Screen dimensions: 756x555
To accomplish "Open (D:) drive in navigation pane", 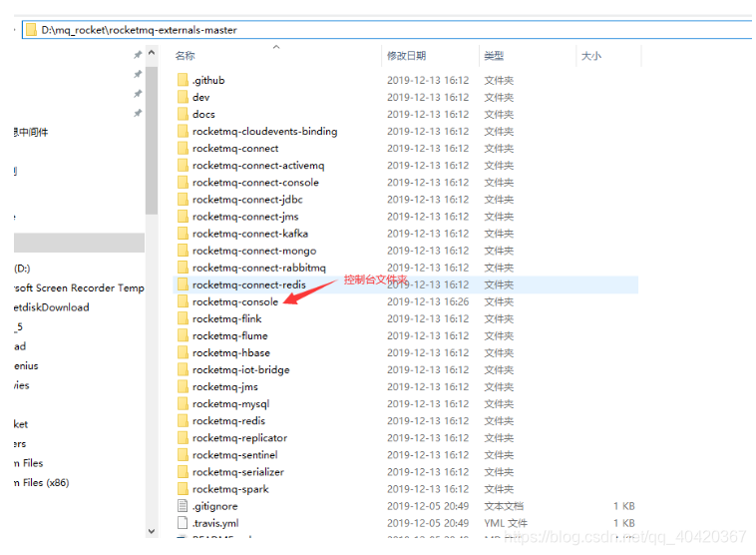I will point(22,269).
